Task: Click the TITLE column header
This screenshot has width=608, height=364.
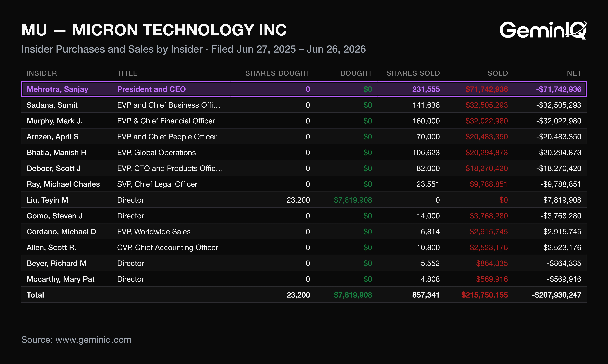Action: 127,73
